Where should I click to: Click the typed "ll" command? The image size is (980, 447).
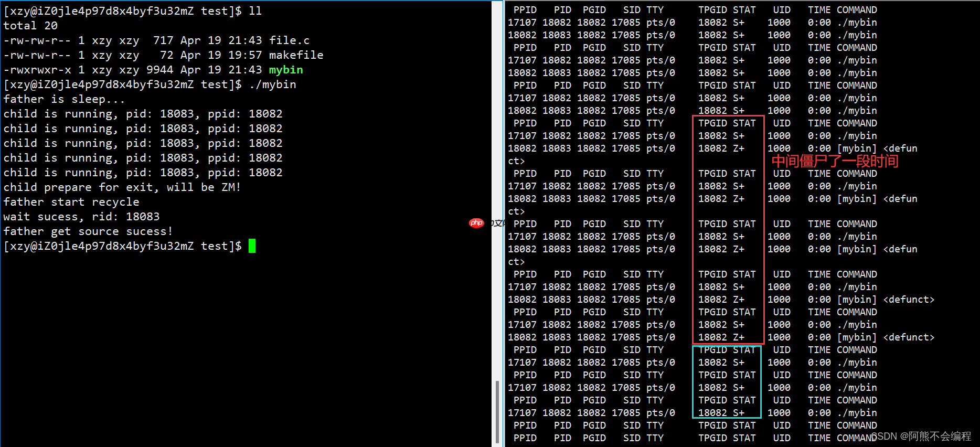pyautogui.click(x=255, y=11)
